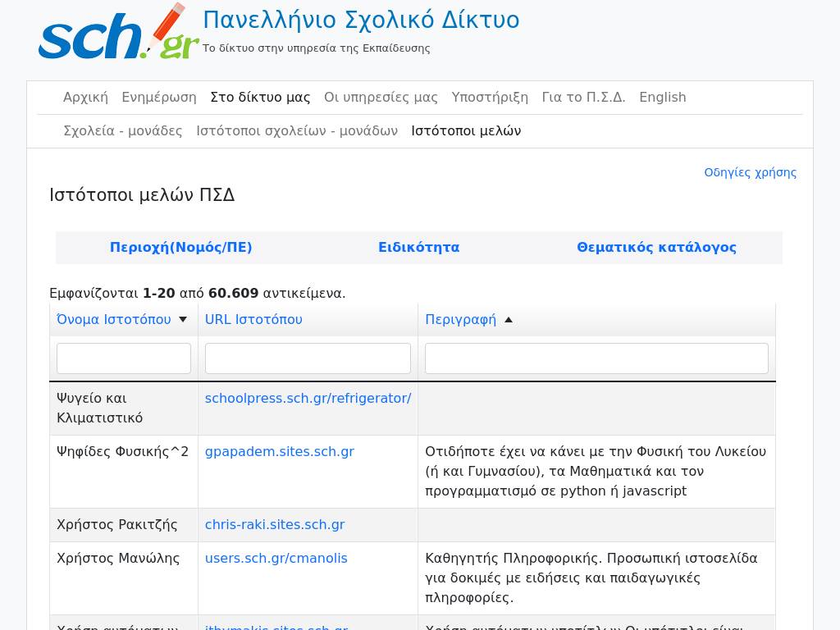Open the Ενημέρωση menu

pyautogui.click(x=159, y=97)
